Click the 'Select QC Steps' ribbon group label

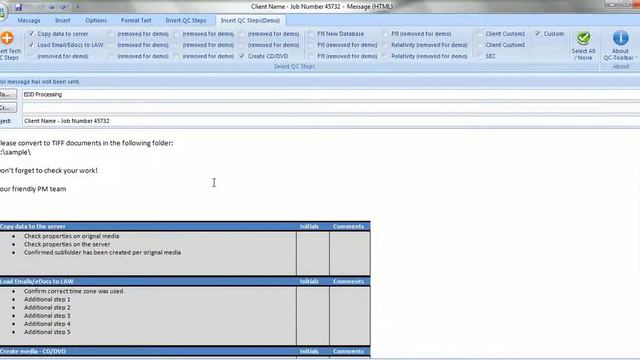pos(294,67)
